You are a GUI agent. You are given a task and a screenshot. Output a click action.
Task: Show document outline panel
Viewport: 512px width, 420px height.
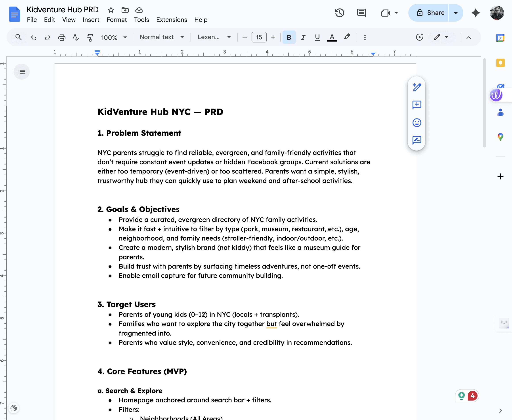(x=22, y=72)
